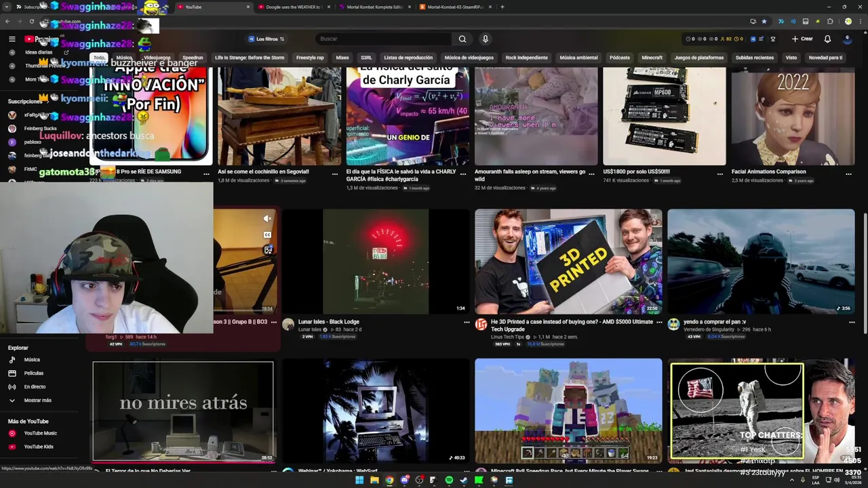Image resolution: width=868 pixels, height=488 pixels.
Task: Focus the Buscar search field
Action: click(x=384, y=39)
